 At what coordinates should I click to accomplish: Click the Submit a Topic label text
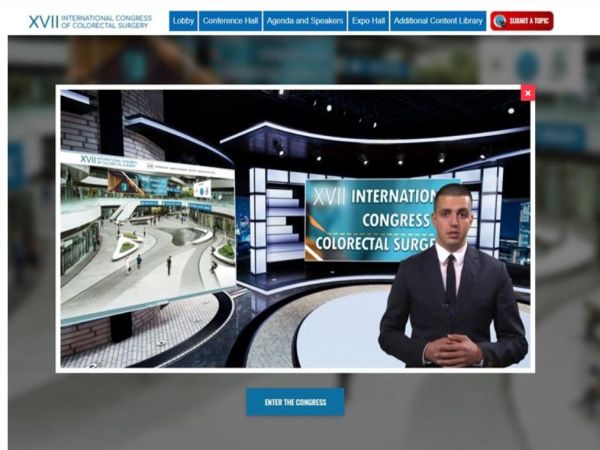tap(529, 21)
